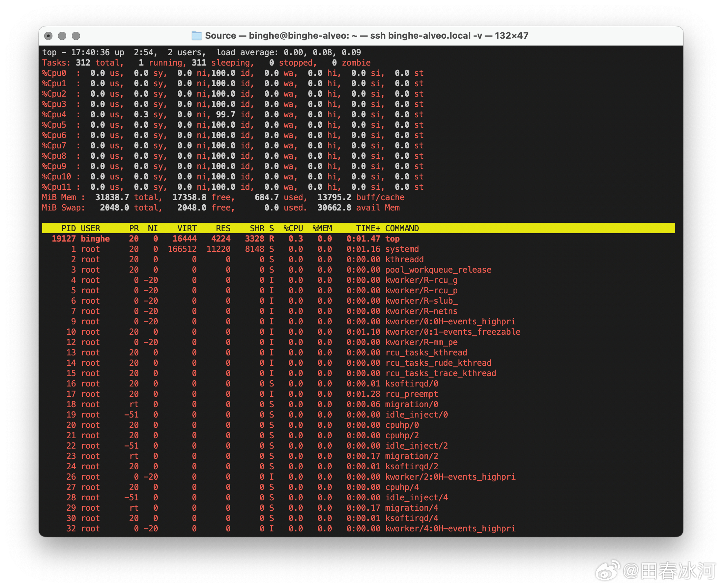
Task: Click the %MEM column header
Action: click(322, 228)
